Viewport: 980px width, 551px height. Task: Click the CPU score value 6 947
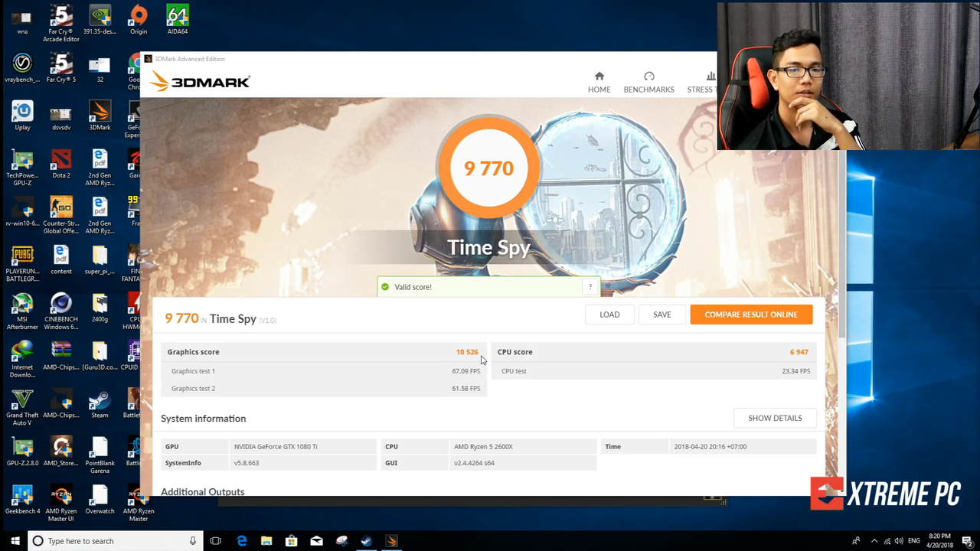[x=799, y=352]
